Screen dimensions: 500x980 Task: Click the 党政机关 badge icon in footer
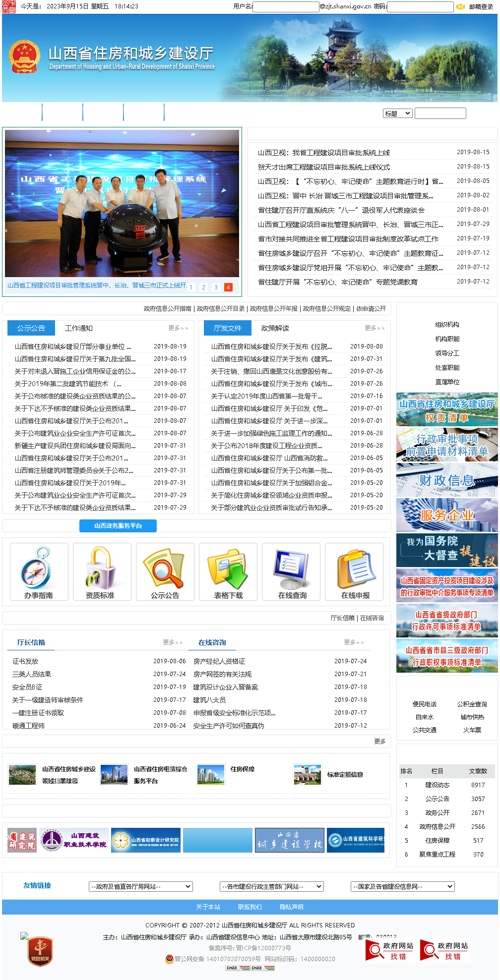click(40, 952)
